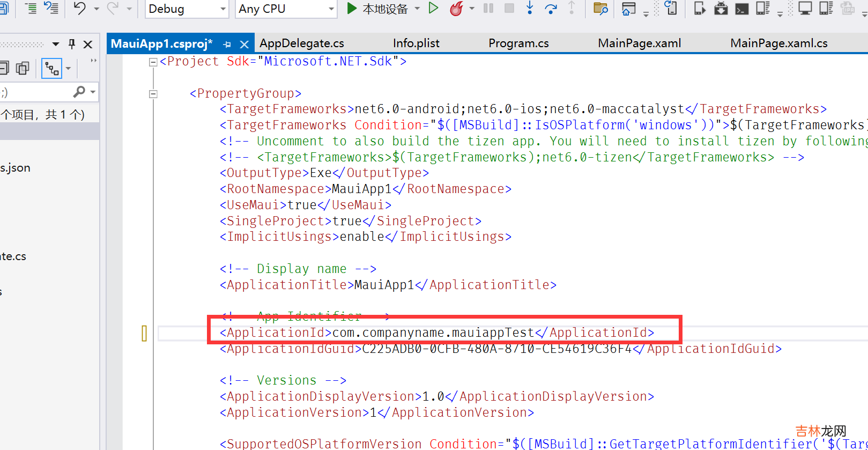Switch to the Program.cs tab
The image size is (868, 450).
[x=518, y=43]
